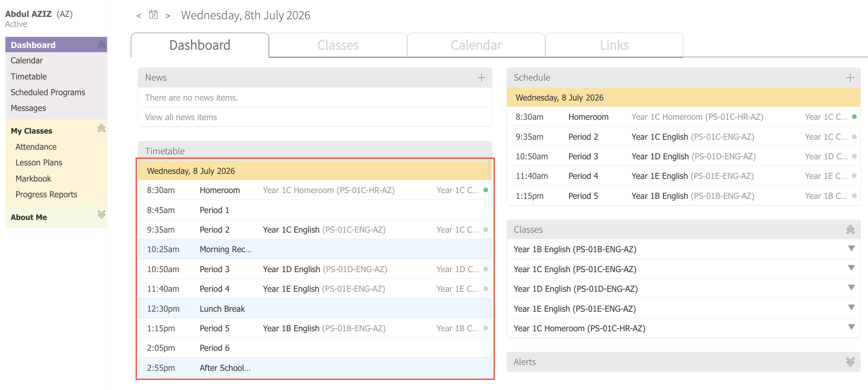
Task: Go to previous day arrow
Action: [x=139, y=16]
